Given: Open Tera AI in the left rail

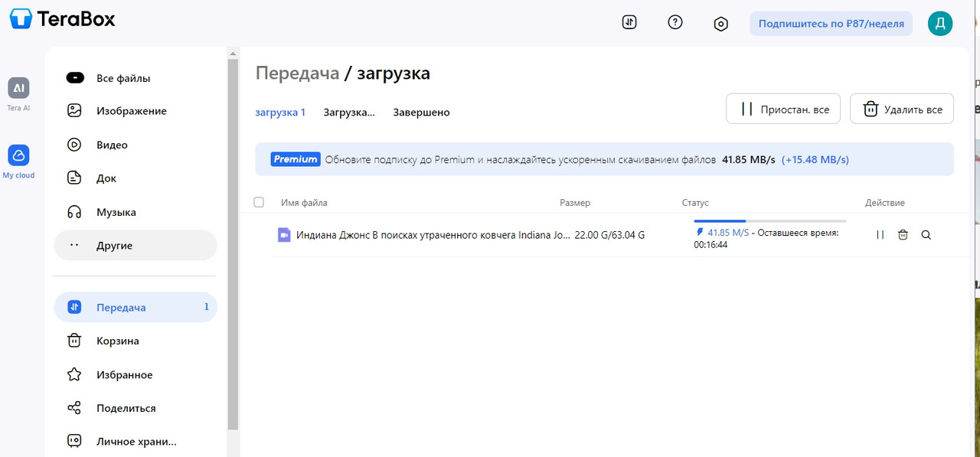Looking at the screenshot, I should click(x=18, y=94).
